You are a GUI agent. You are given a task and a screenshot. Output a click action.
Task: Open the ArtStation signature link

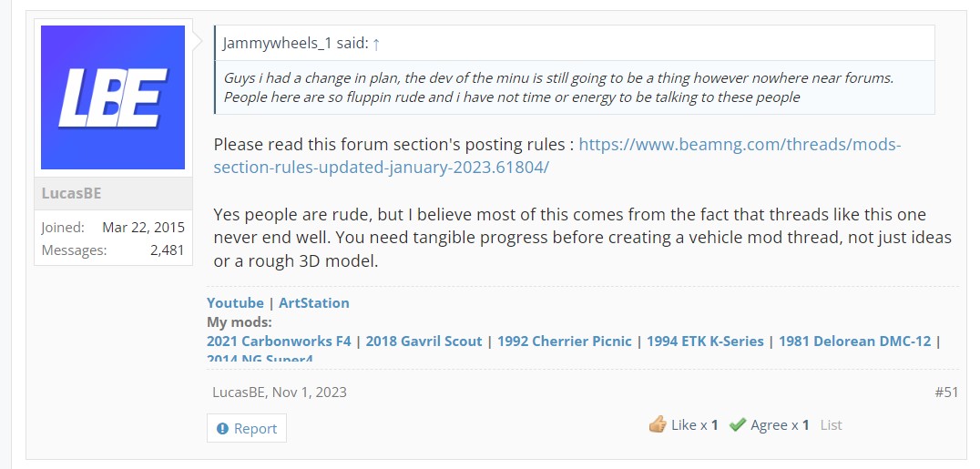coord(313,302)
